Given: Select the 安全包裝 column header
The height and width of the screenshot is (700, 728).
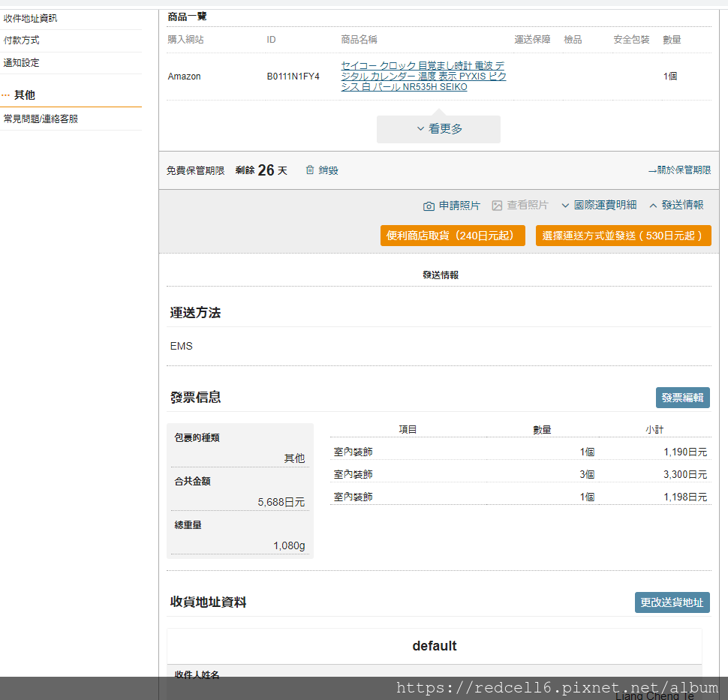Looking at the screenshot, I should [631, 40].
